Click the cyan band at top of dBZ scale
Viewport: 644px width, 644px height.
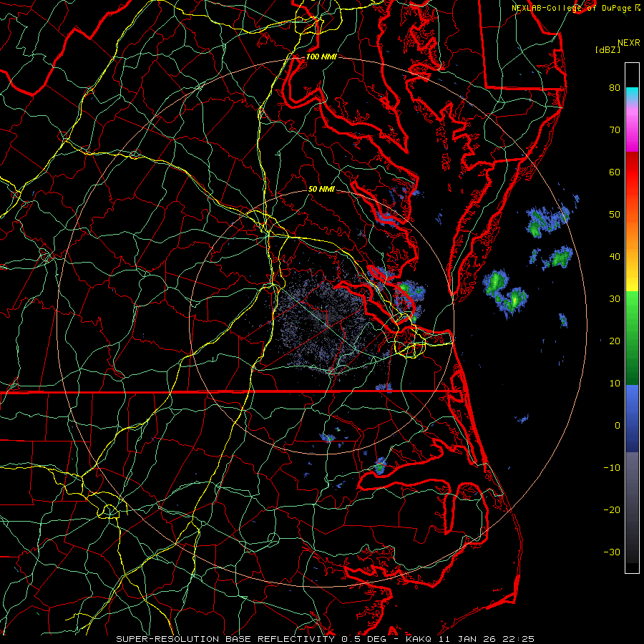point(632,93)
